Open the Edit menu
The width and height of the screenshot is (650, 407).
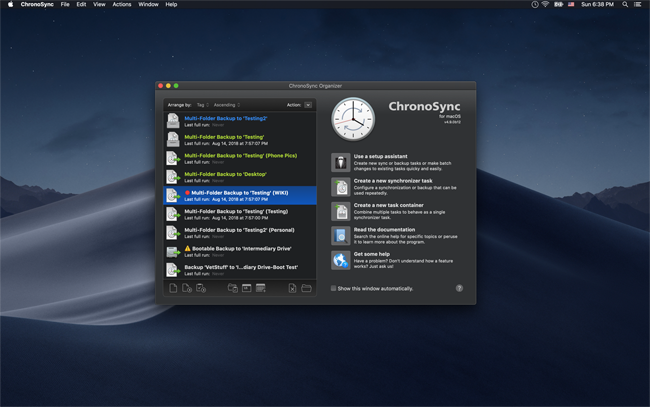coord(81,5)
